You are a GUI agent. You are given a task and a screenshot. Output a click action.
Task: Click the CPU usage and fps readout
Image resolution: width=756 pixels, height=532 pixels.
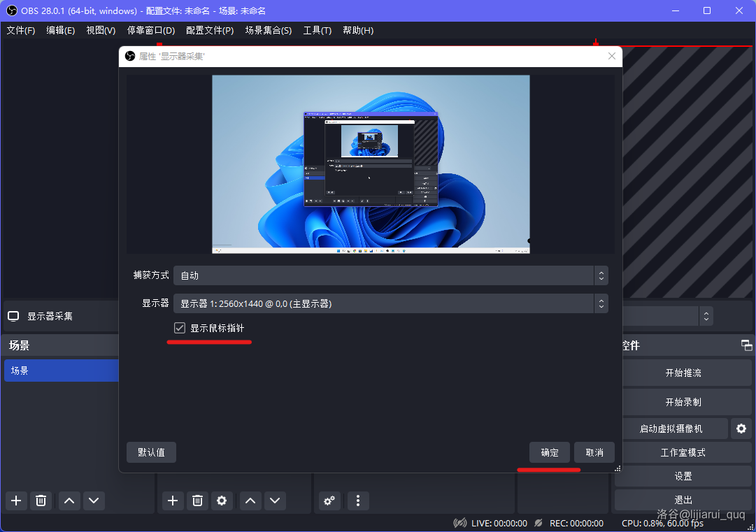click(x=662, y=524)
